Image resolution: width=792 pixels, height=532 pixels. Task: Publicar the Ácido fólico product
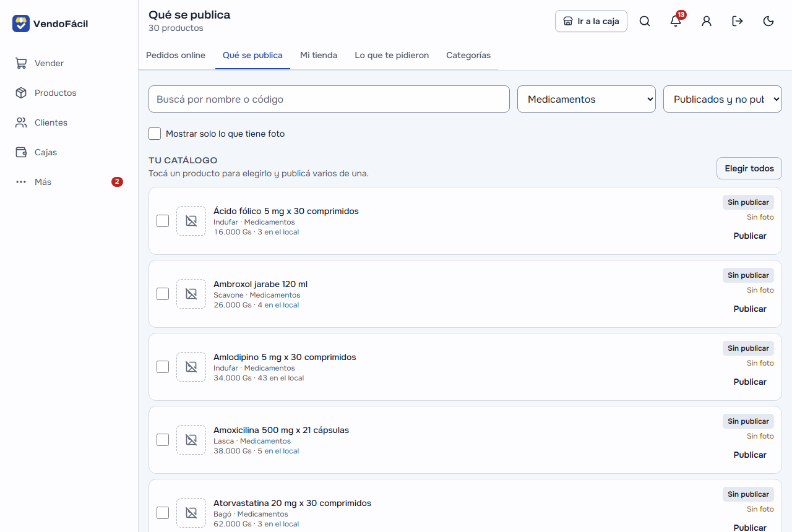point(750,236)
